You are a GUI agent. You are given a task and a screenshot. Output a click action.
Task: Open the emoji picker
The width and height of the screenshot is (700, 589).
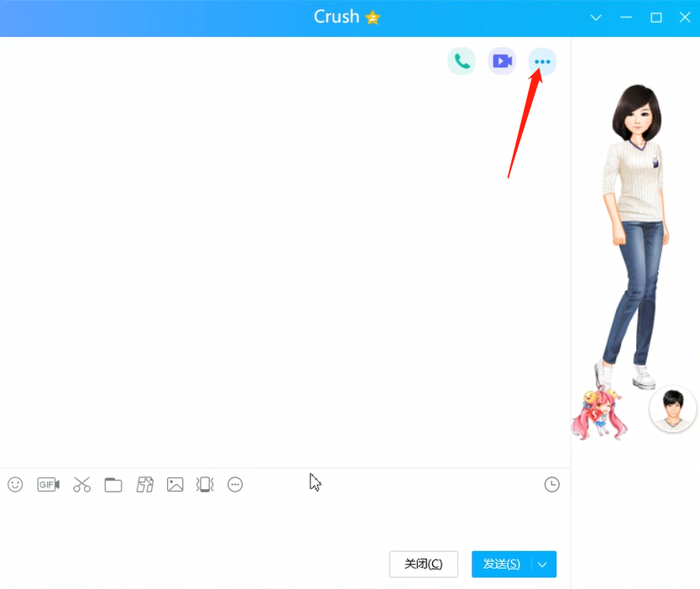pos(15,485)
